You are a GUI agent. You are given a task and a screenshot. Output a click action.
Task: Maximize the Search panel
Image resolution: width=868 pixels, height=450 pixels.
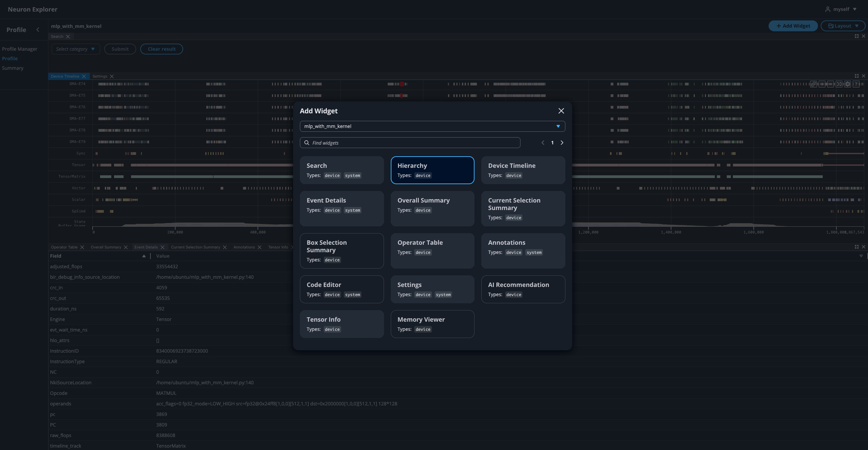tap(857, 36)
